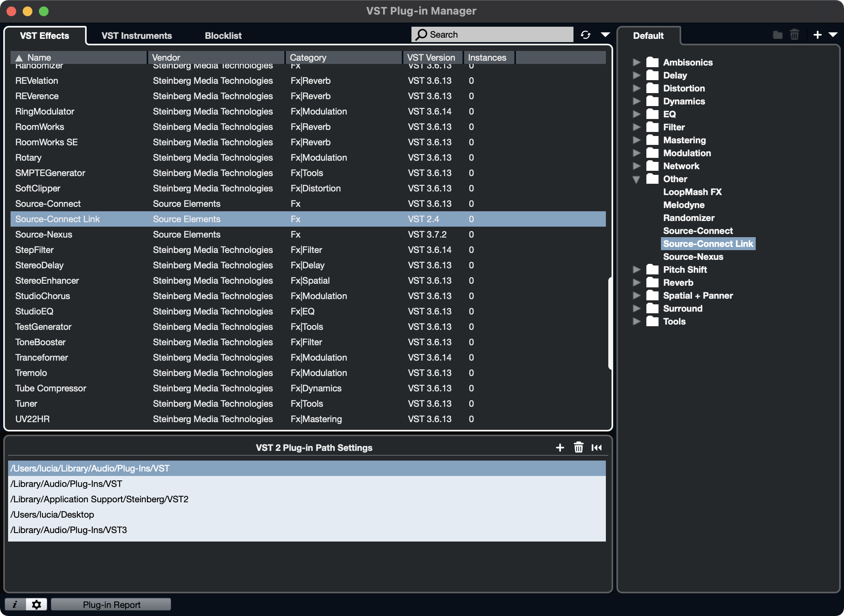Image resolution: width=844 pixels, height=616 pixels.
Task: Delete the selected plug-in path with the trash icon
Action: [x=578, y=448]
